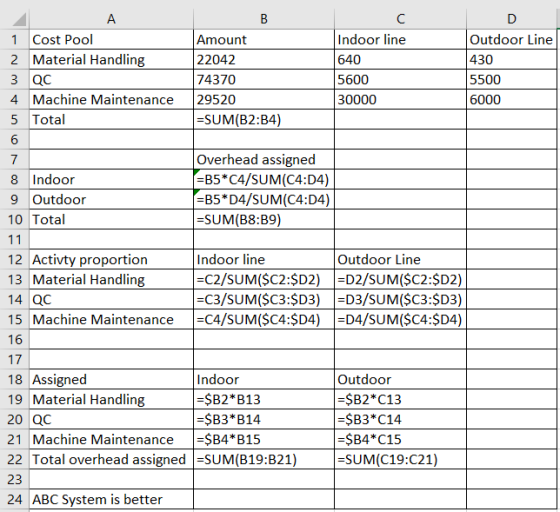
Task: Select the cell containing 6000
Action: tap(511, 99)
